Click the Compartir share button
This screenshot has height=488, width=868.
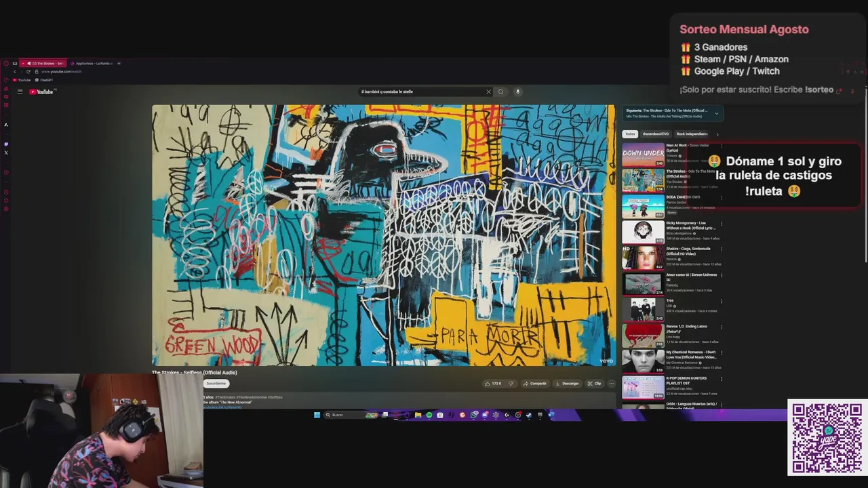point(534,384)
